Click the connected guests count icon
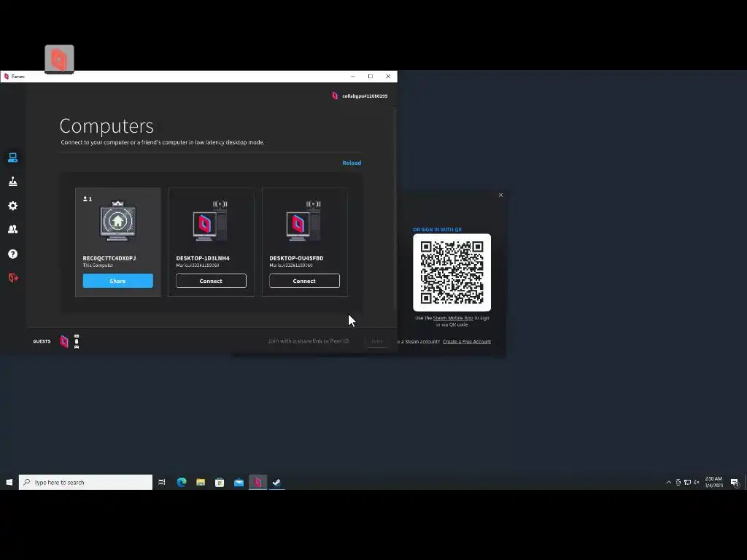This screenshot has width=747, height=560. click(88, 199)
